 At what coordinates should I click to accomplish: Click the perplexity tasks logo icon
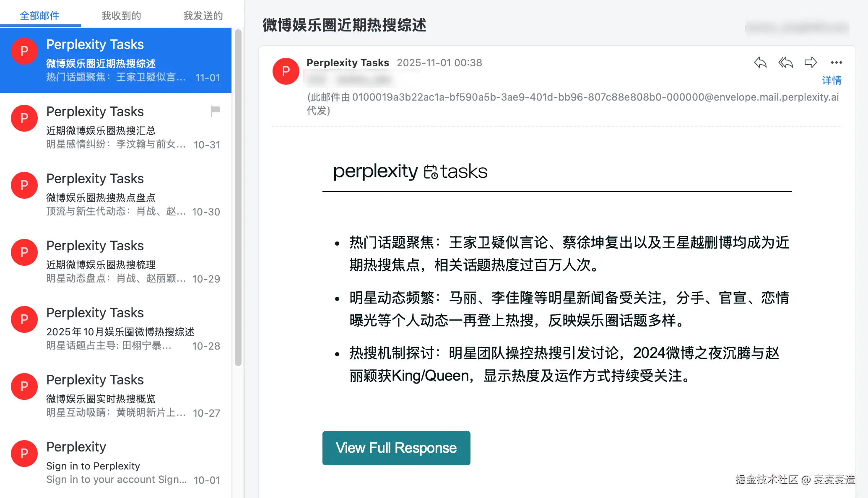click(x=431, y=172)
